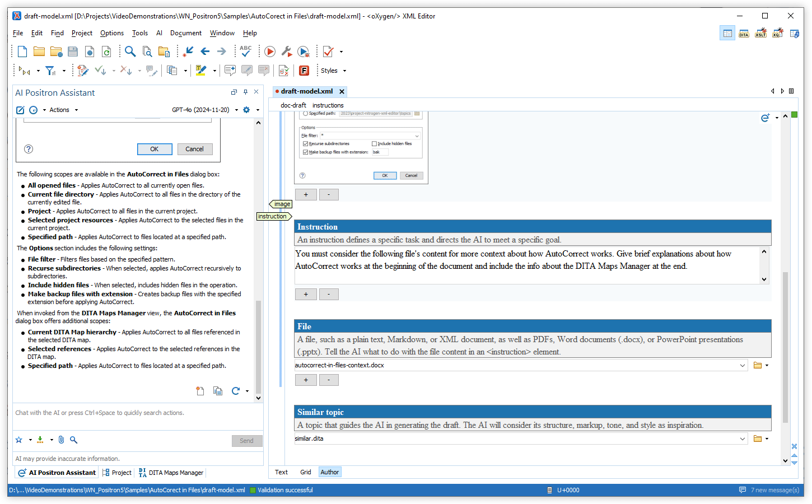Expand the similar.dita combo box arrow
This screenshot has height=504, width=812.
tap(743, 438)
